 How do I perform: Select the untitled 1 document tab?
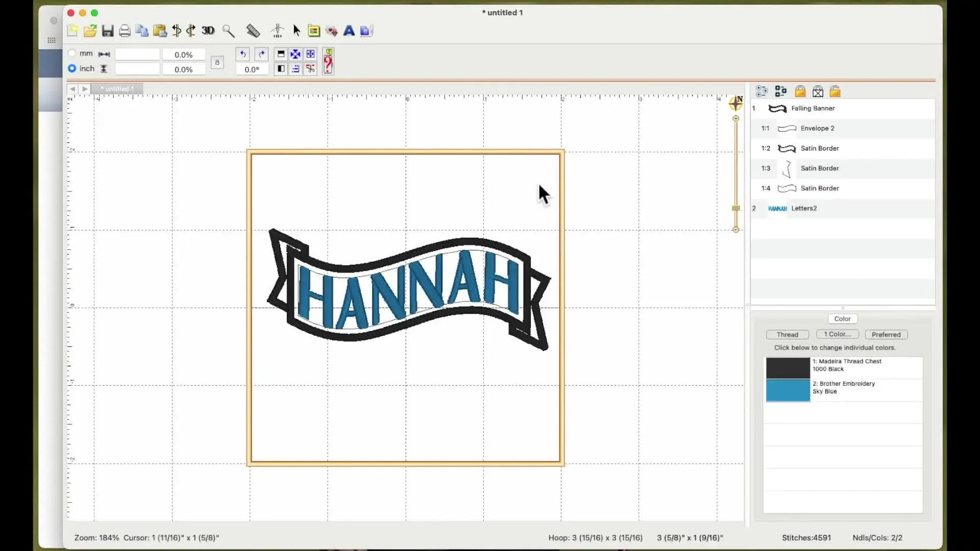tap(117, 89)
